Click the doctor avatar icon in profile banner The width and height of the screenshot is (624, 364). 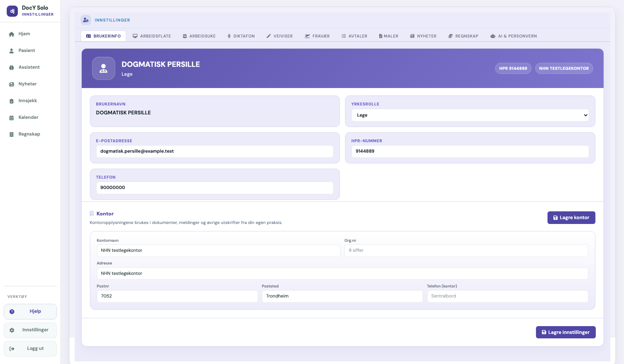(x=104, y=68)
